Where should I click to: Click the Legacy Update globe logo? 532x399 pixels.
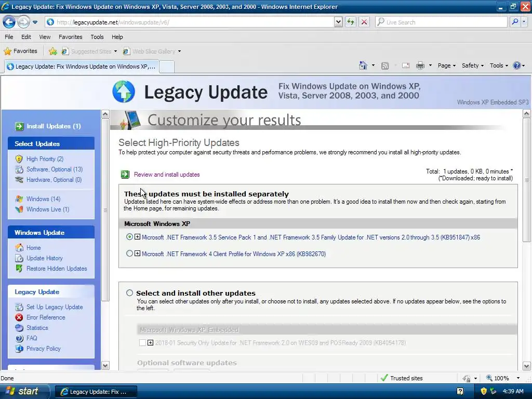(x=124, y=91)
